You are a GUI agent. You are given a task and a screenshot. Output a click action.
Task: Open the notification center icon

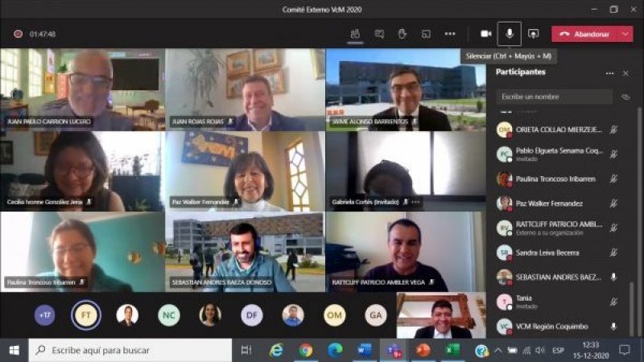[625, 350]
